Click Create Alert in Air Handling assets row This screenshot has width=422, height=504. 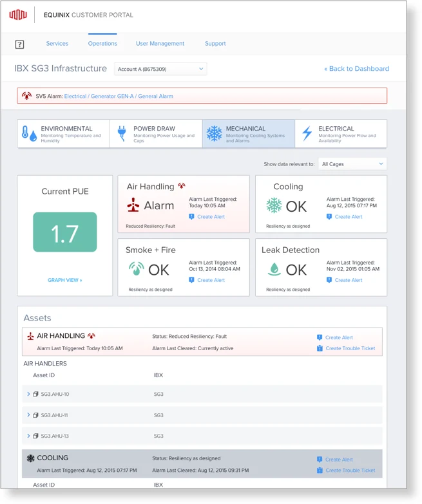[339, 337]
